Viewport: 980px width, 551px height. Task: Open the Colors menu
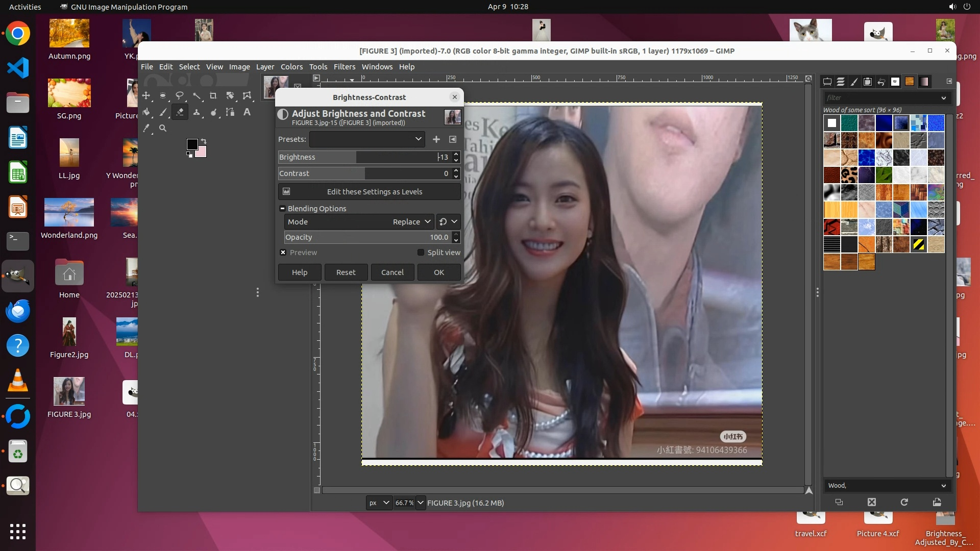click(x=291, y=66)
